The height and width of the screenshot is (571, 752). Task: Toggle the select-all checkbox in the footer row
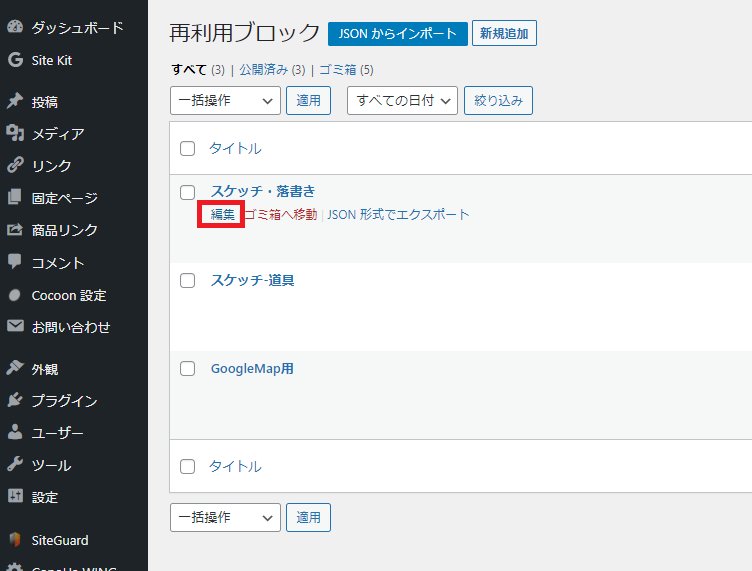(187, 466)
